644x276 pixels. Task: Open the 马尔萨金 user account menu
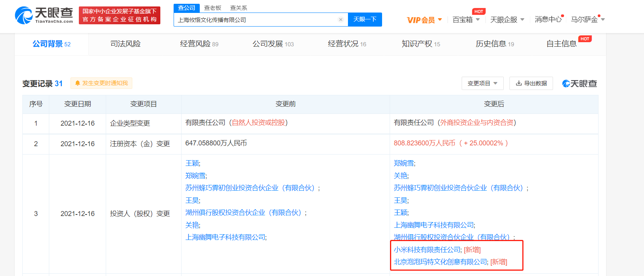click(588, 19)
